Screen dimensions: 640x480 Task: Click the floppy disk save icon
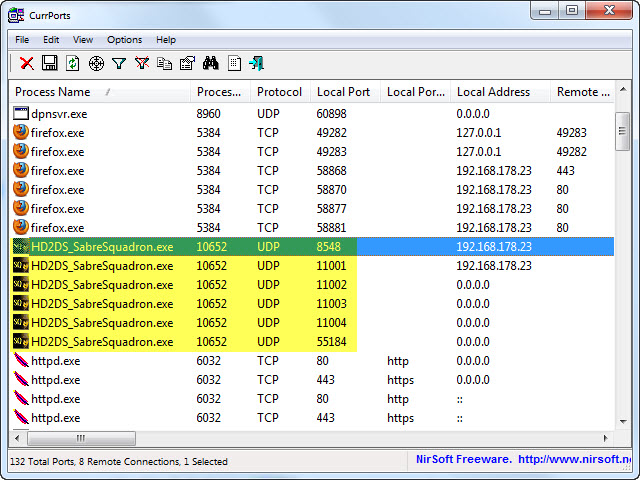(50, 64)
